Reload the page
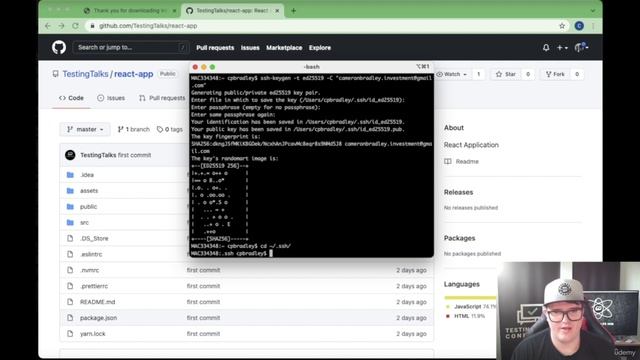Viewport: 640px width, 360px height. click(x=75, y=26)
